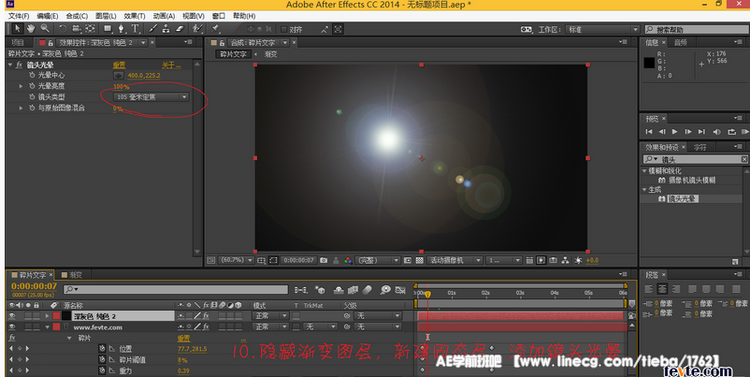Viewport: 750px width, 377px height.
Task: Collapse the www.fevte.com layer
Action: click(47, 327)
